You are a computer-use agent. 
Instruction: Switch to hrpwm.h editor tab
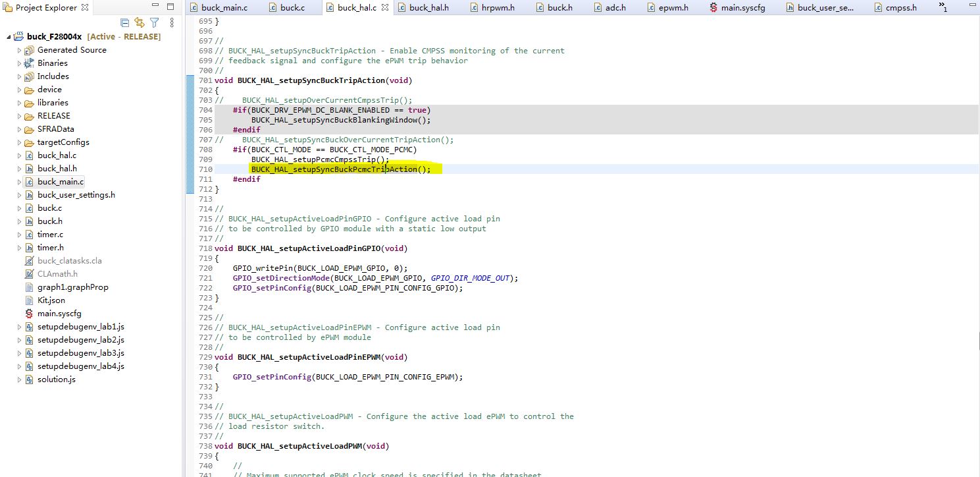pos(500,8)
